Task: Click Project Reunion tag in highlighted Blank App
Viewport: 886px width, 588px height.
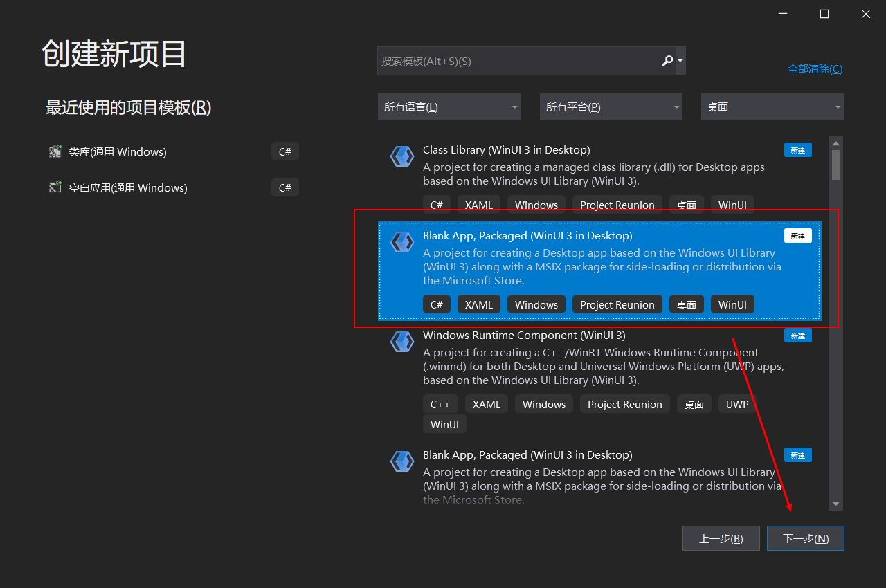Action: point(617,304)
